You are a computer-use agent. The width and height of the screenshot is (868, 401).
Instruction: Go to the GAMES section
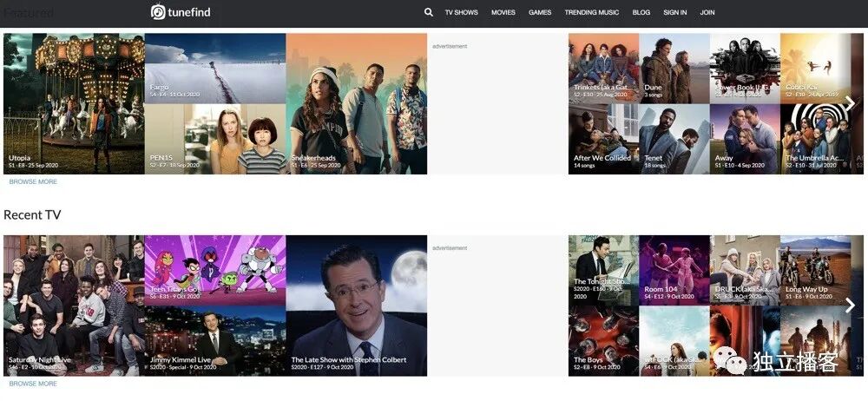pyautogui.click(x=540, y=12)
